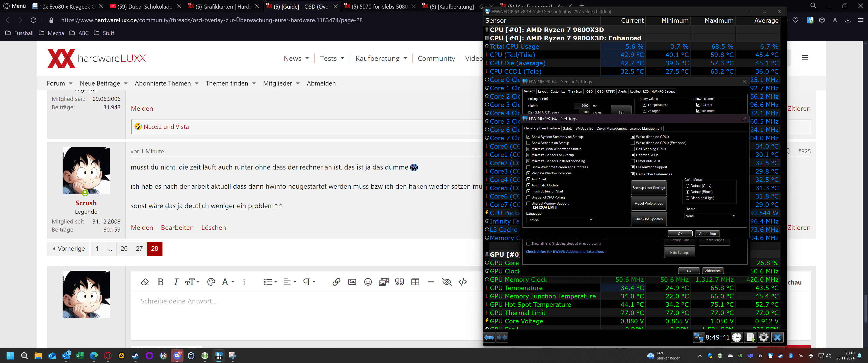Viewport: 868px width, 363px height.
Task: Click HWiNFO network monitors icon
Action: click(x=698, y=337)
